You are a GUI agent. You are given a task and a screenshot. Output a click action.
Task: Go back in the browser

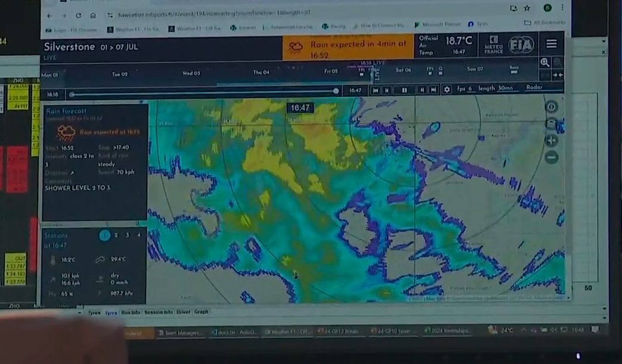click(49, 16)
